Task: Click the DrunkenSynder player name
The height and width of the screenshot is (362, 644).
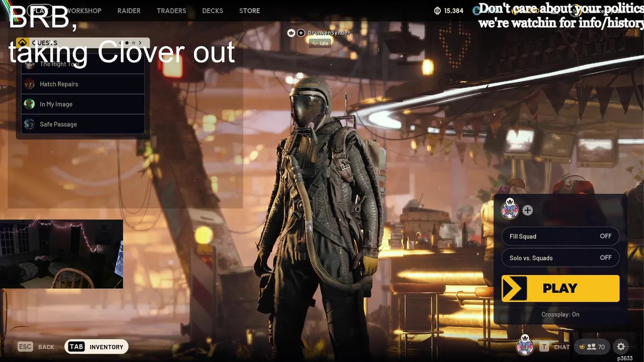Action: (329, 33)
